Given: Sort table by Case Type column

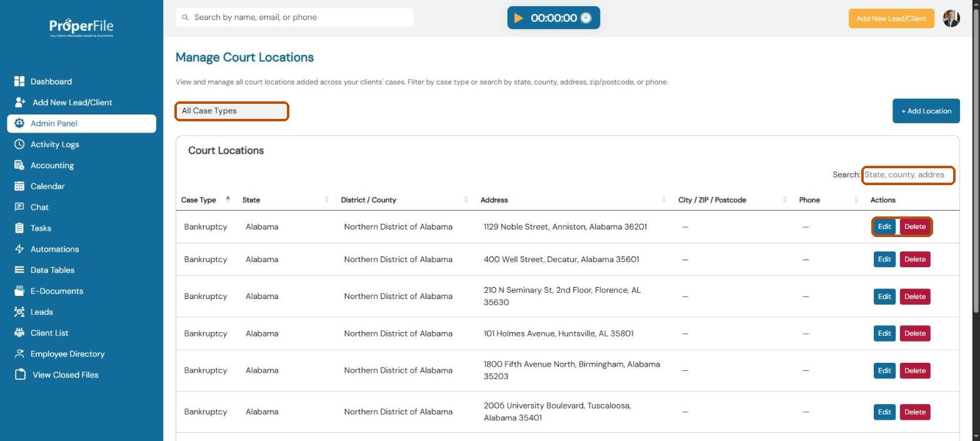Looking at the screenshot, I should pyautogui.click(x=205, y=200).
